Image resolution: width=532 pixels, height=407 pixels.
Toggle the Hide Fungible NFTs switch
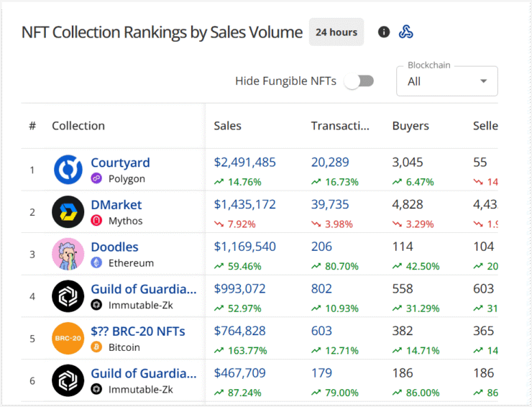click(x=359, y=81)
